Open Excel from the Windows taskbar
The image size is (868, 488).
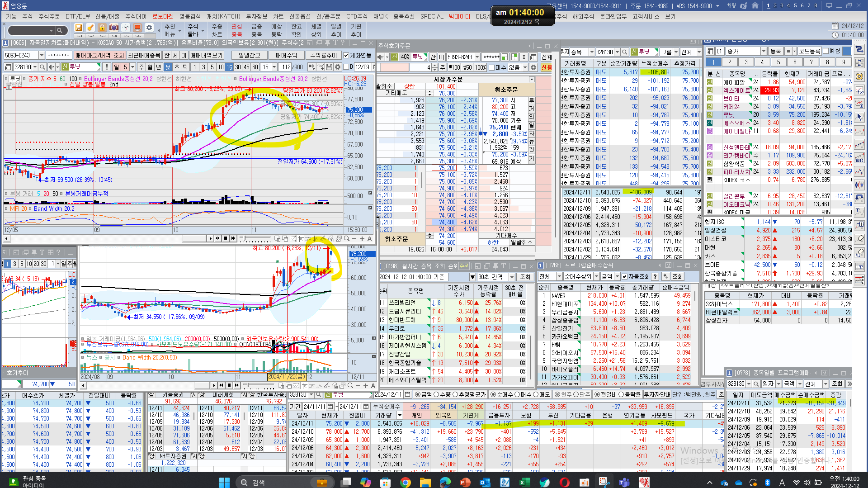(x=524, y=482)
